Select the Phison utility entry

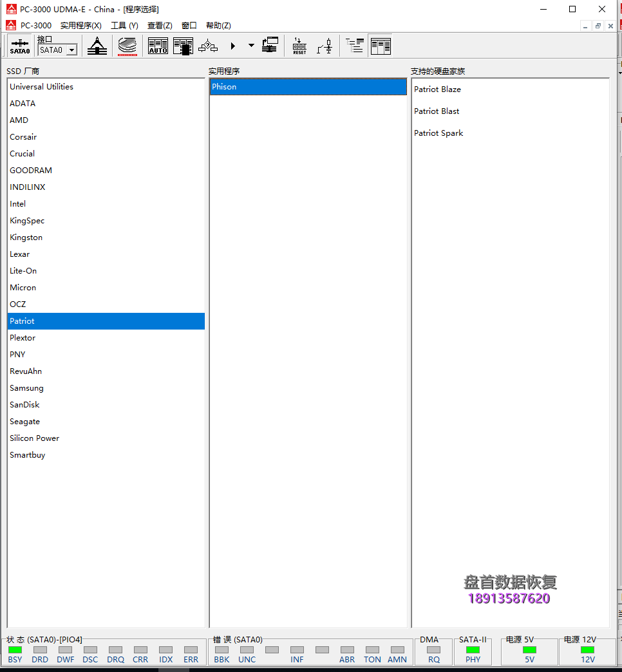click(x=308, y=86)
